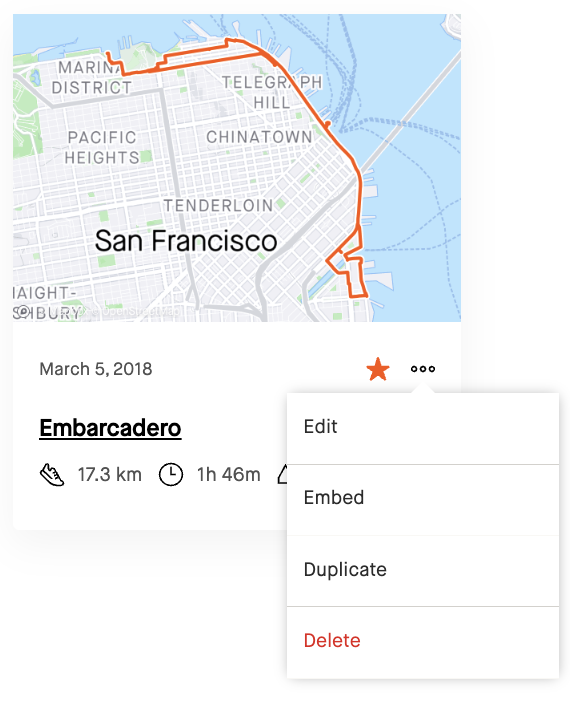Viewport: 570px width, 706px height.
Task: Click the route map thumbnail at San Francisco label
Action: coord(186,241)
